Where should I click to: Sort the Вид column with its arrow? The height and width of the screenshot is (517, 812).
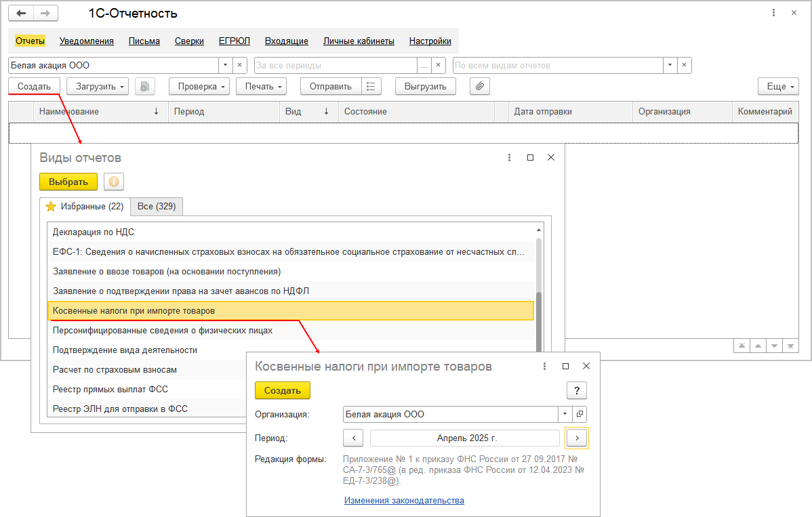pyautogui.click(x=326, y=111)
